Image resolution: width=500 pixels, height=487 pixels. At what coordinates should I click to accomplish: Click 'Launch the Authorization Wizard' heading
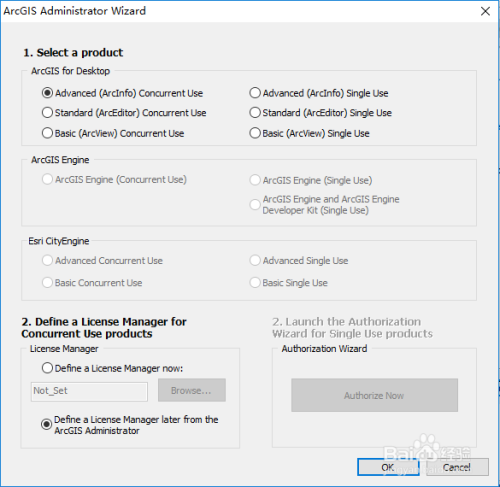pyautogui.click(x=352, y=328)
